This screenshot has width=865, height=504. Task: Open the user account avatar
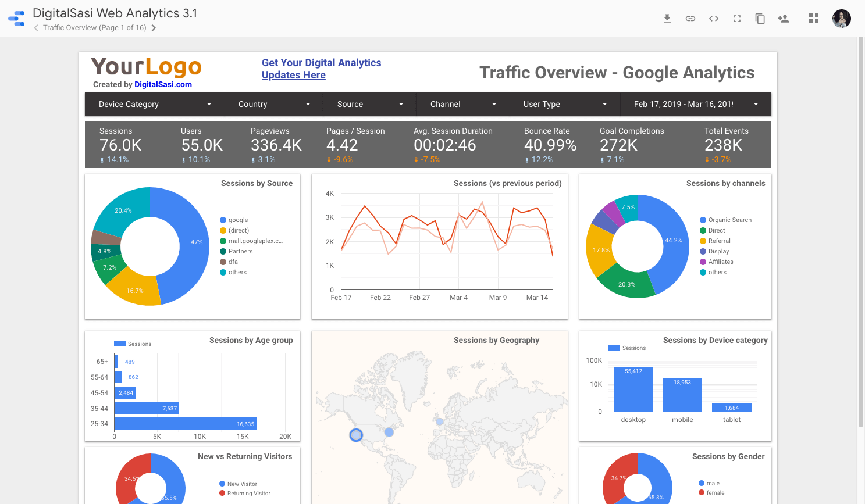[842, 19]
